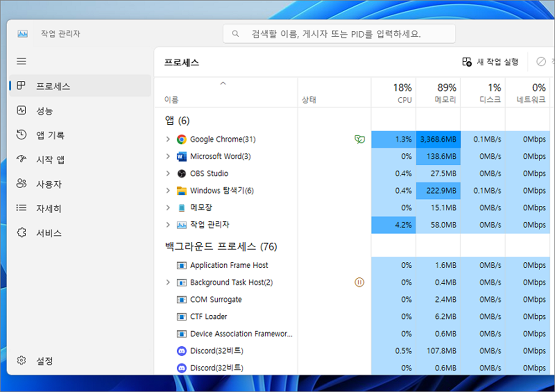
Task: Click the Google Chrome icon in process list
Action: coord(182,139)
